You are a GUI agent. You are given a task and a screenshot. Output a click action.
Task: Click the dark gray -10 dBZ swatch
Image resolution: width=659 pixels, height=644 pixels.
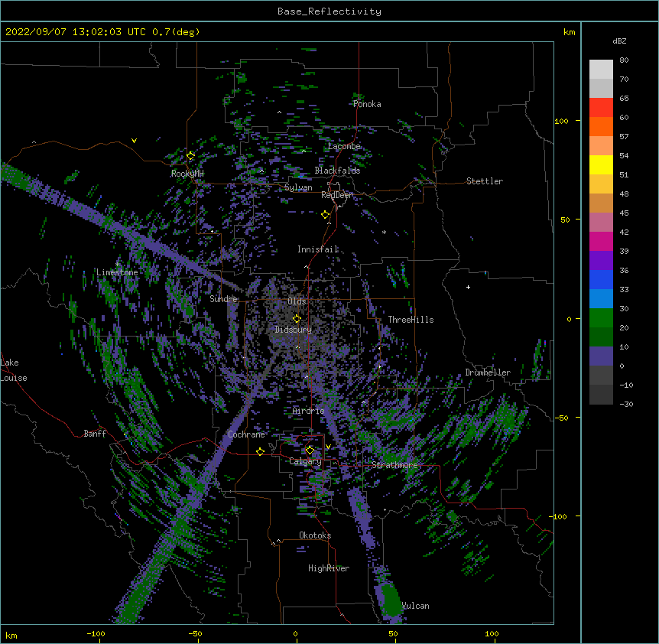click(601, 395)
